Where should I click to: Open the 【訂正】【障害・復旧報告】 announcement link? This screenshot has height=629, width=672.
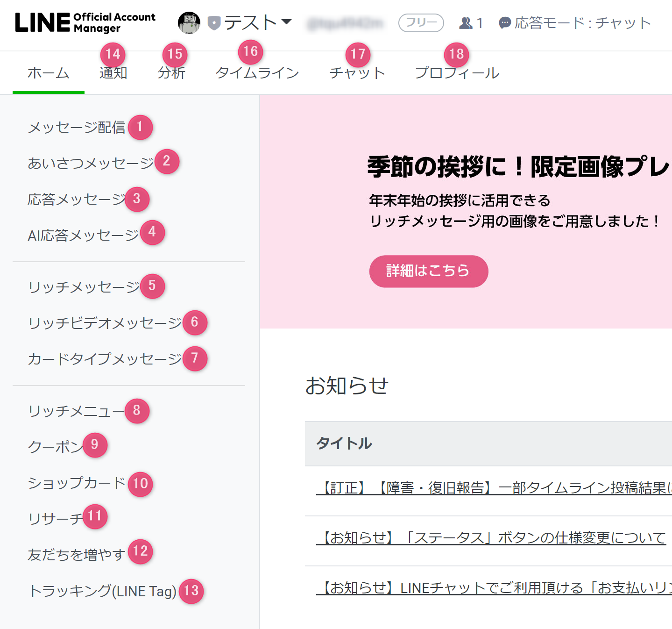coord(494,488)
